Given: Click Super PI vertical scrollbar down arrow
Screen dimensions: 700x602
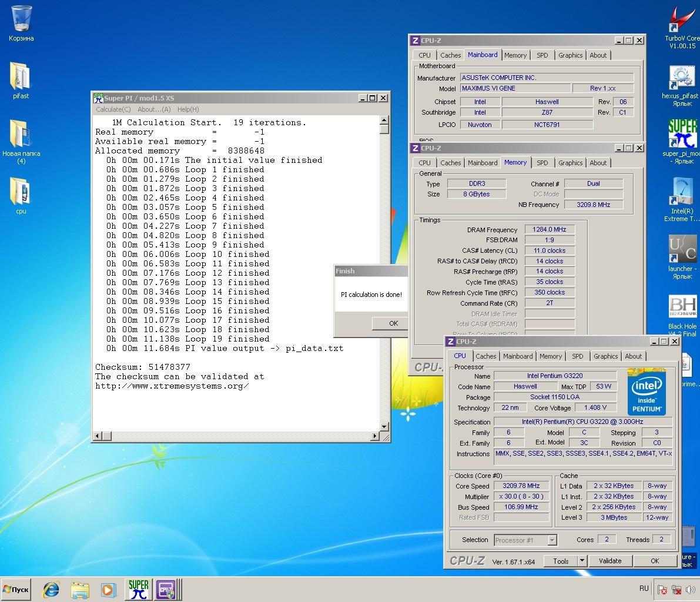Looking at the screenshot, I should tap(384, 426).
